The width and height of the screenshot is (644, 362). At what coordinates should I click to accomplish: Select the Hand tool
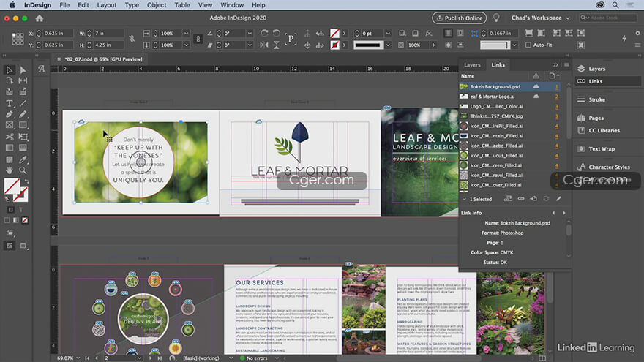[10, 170]
